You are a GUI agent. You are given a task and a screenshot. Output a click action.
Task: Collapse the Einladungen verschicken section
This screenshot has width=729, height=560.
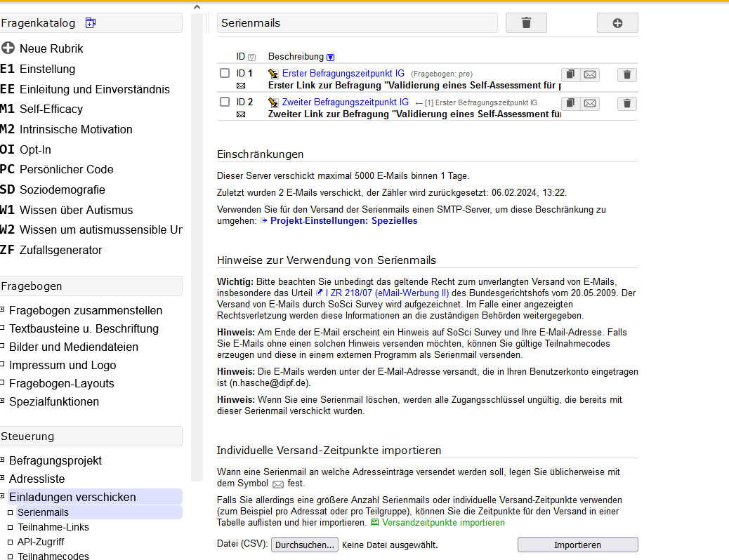pyautogui.click(x=2, y=496)
